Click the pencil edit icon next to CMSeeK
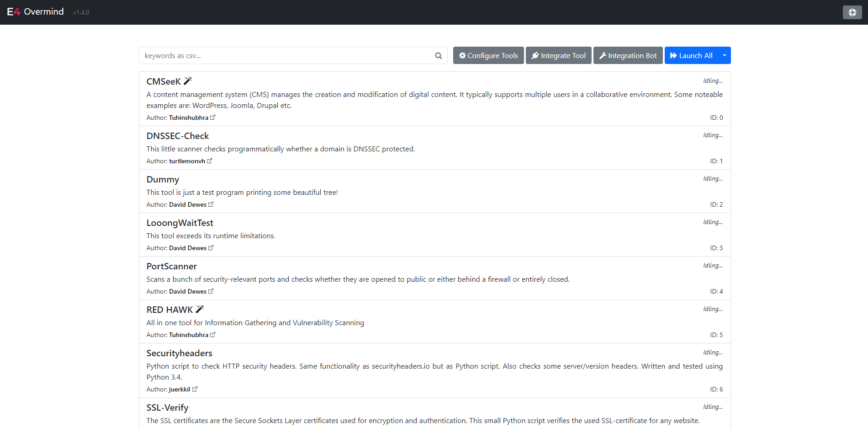The height and width of the screenshot is (429, 868). click(x=187, y=80)
